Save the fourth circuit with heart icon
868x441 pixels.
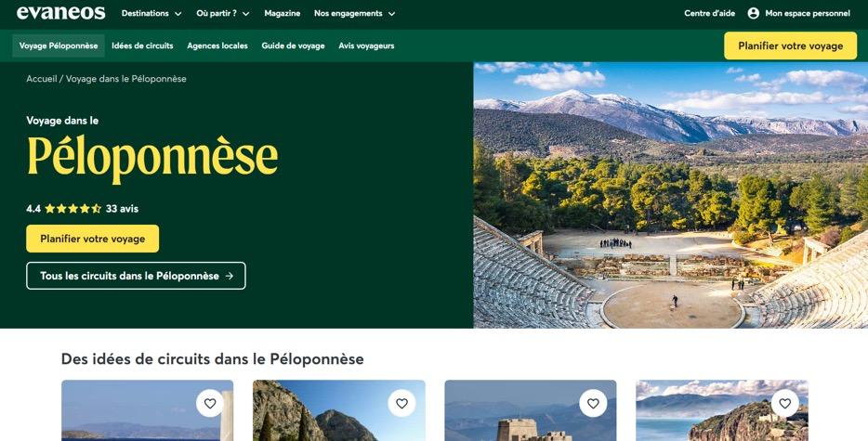coord(785,403)
